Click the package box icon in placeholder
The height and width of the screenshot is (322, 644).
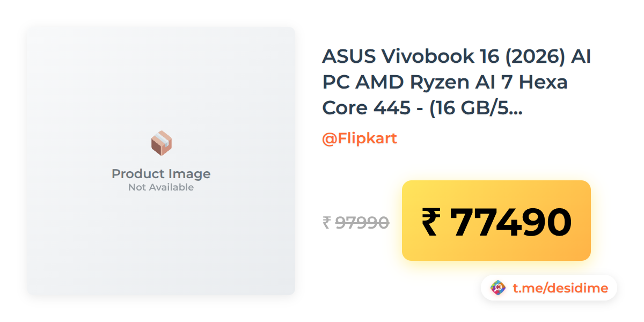[161, 143]
